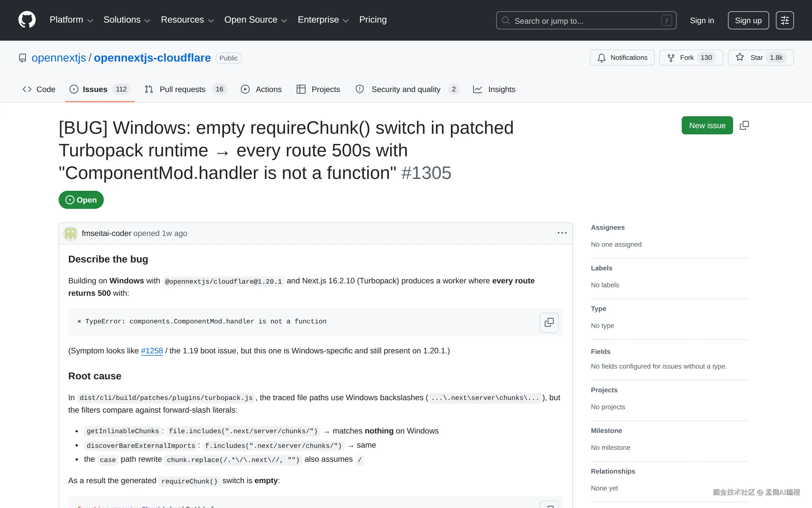Click the slash shortcut key in the search box

click(667, 21)
